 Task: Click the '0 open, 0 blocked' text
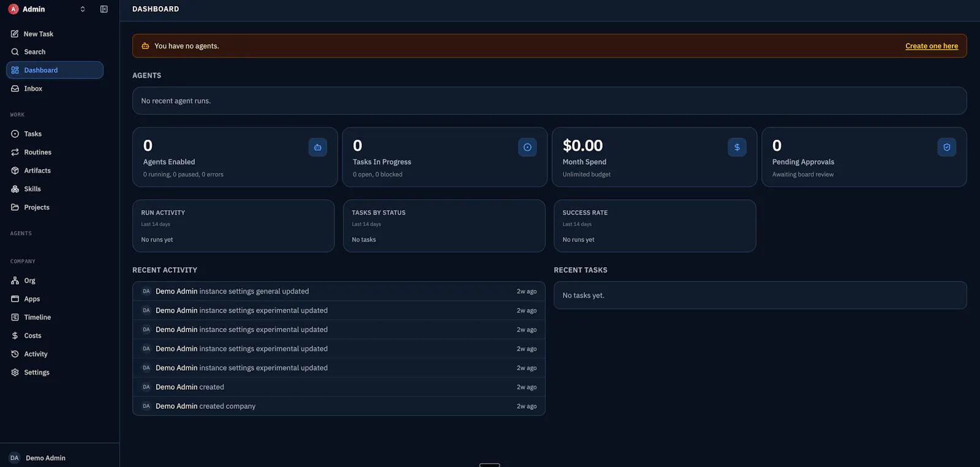tap(377, 175)
